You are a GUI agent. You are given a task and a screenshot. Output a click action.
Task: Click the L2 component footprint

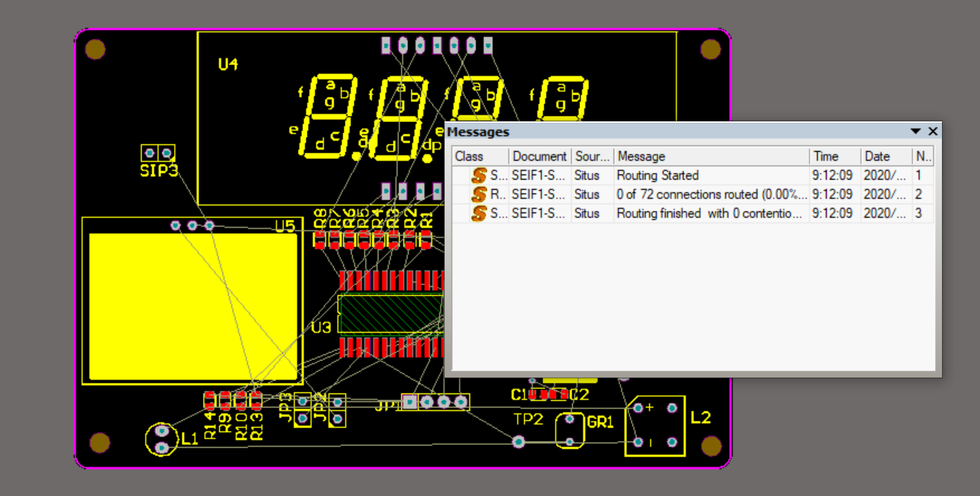pos(655,425)
